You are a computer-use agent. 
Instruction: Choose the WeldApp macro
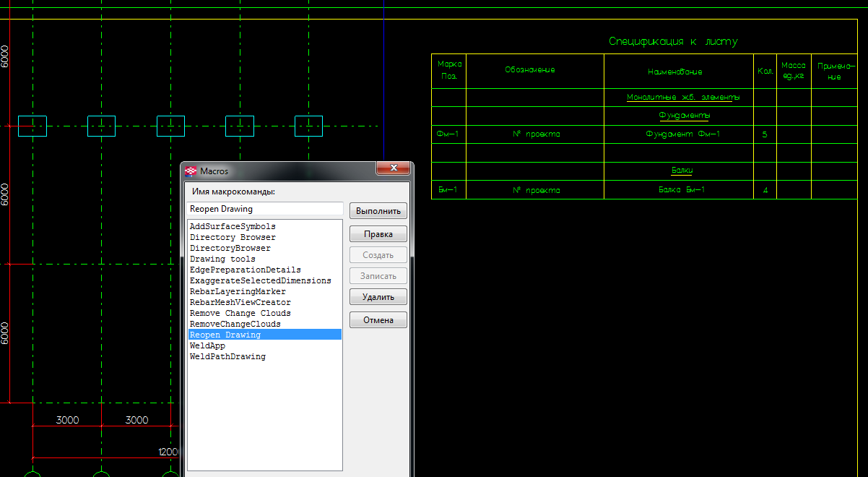pyautogui.click(x=207, y=345)
